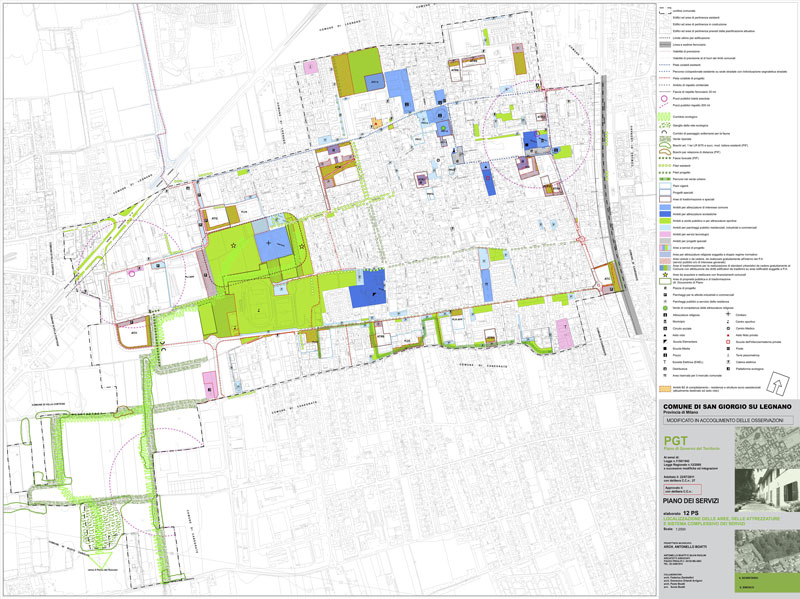The image size is (800, 599).
Task: Click the black Asilo nido legend marker
Action: (x=665, y=335)
